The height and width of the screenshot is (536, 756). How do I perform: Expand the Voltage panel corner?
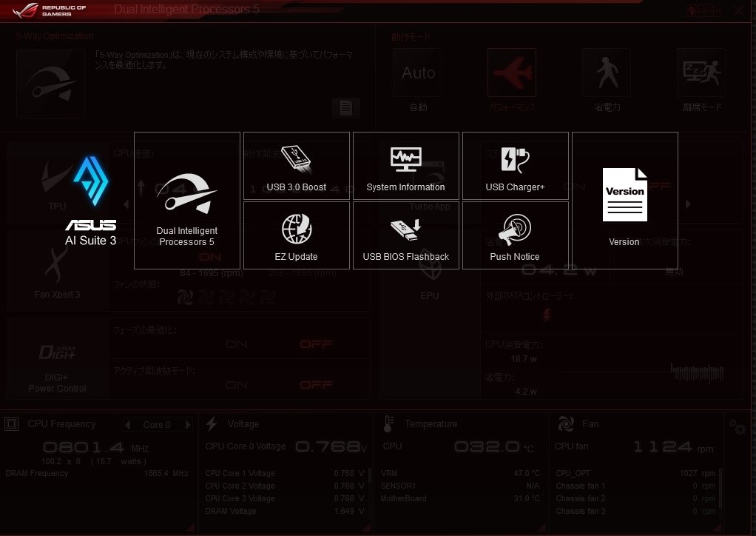tap(366, 527)
